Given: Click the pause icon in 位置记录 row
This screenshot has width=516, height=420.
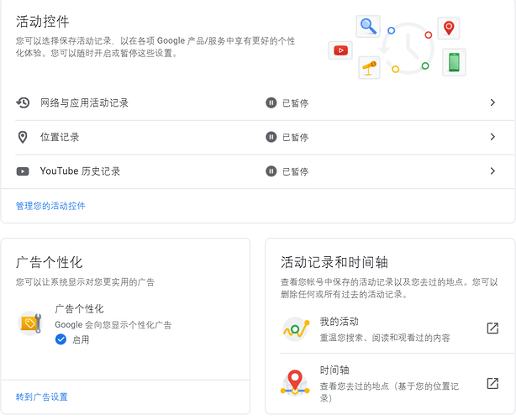Looking at the screenshot, I should (271, 137).
